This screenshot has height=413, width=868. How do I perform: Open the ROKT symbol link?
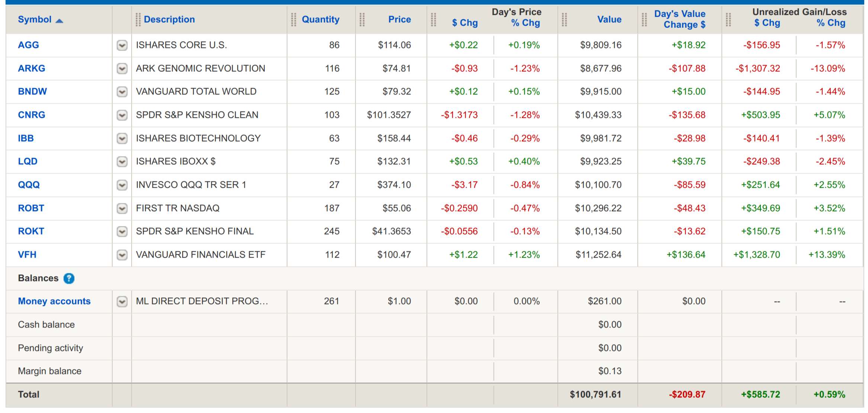[31, 231]
